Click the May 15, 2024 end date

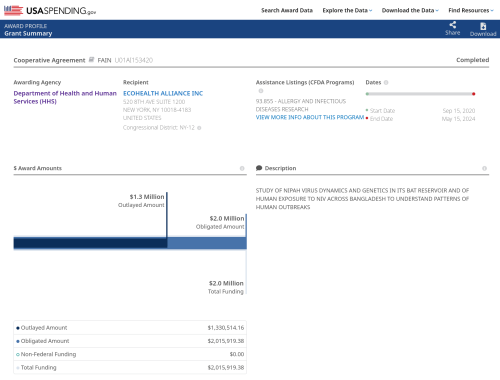458,119
